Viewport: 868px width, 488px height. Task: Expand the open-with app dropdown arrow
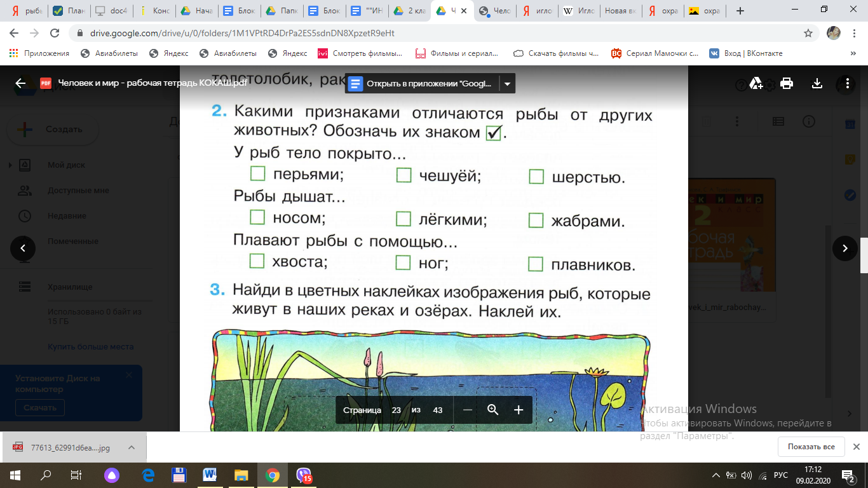point(507,83)
